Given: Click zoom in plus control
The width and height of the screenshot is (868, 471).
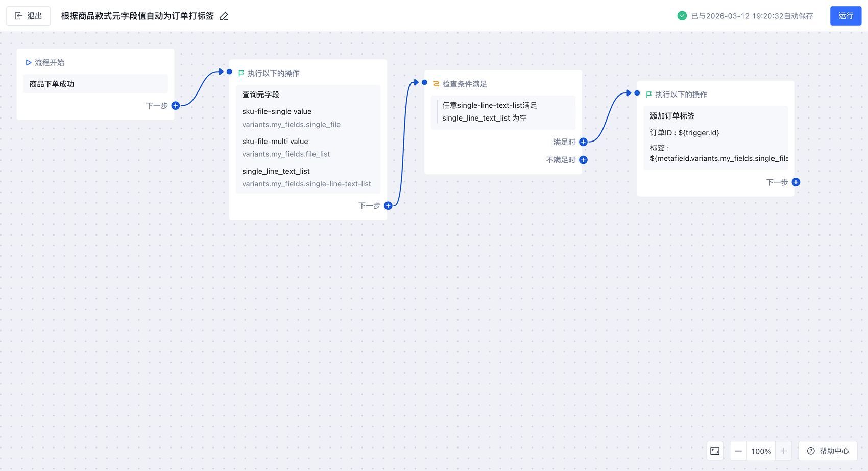Looking at the screenshot, I should click(783, 451).
